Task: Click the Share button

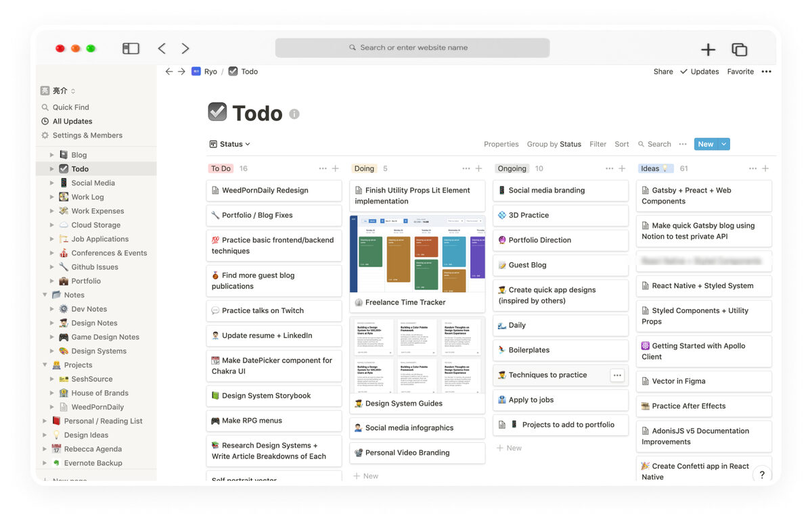Action: (663, 72)
